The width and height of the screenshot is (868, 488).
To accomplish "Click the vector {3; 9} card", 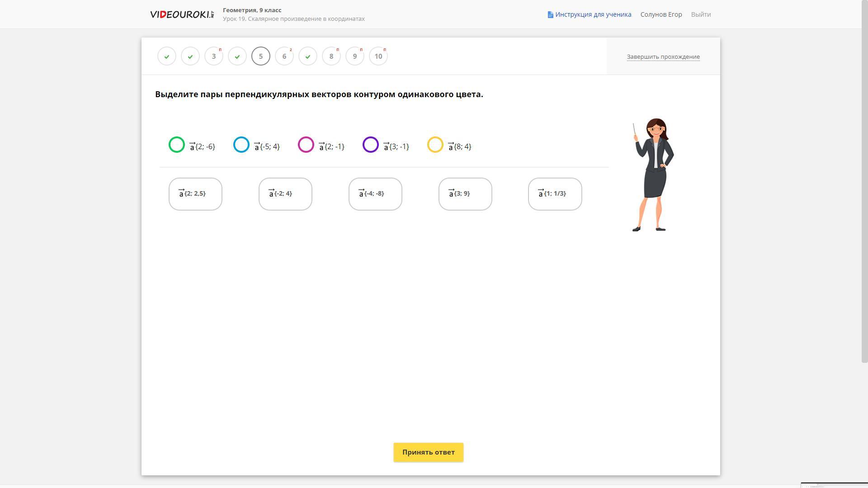I will [x=465, y=194].
